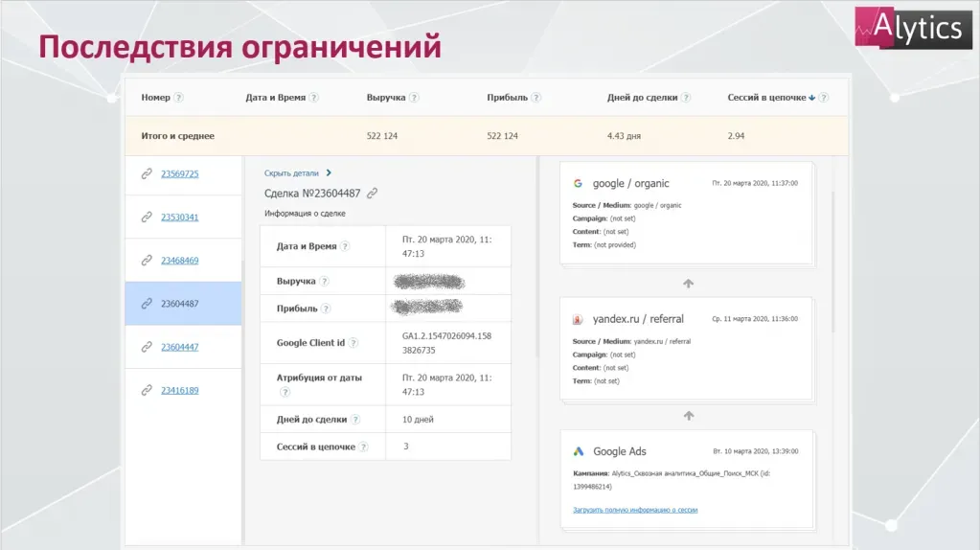This screenshot has height=550, width=980.
Task: Click link icon next to Сделка №23604487 heading
Action: click(x=372, y=194)
